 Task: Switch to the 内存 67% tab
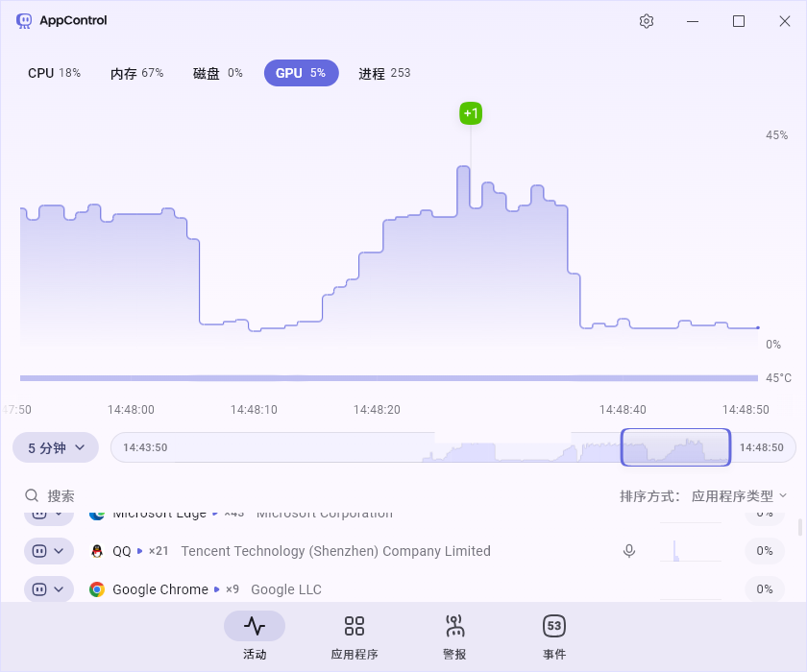tap(136, 73)
